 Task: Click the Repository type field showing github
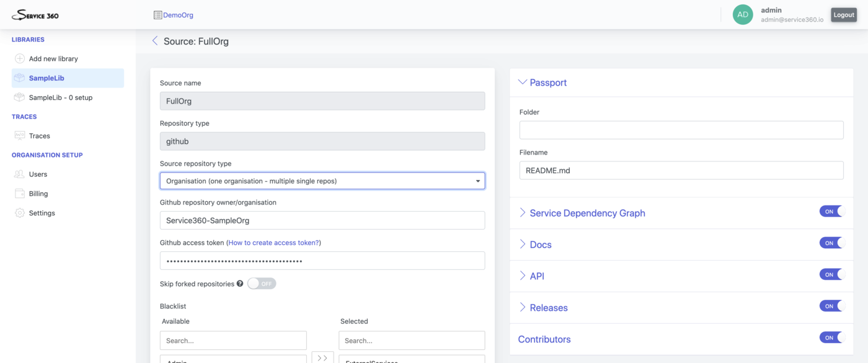pyautogui.click(x=322, y=141)
